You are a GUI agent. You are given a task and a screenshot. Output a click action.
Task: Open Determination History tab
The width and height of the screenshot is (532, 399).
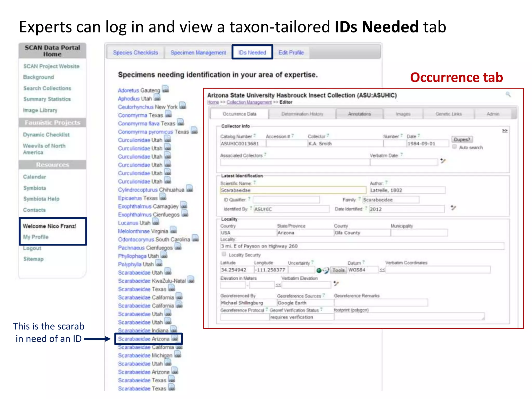click(x=302, y=114)
